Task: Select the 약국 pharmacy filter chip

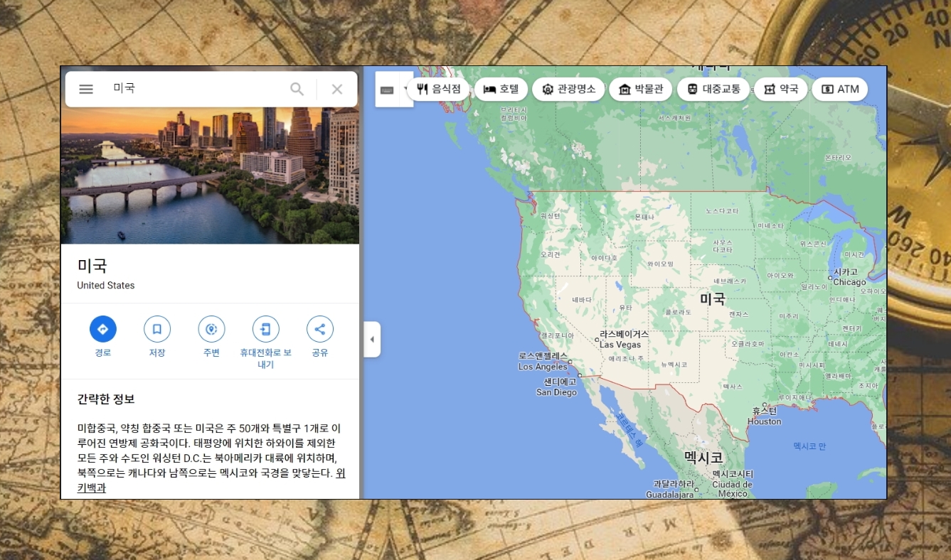Action: (x=780, y=89)
